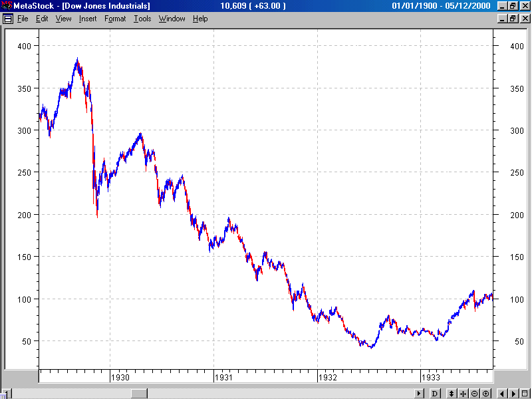
Task: Open the Format menu
Action: [115, 19]
